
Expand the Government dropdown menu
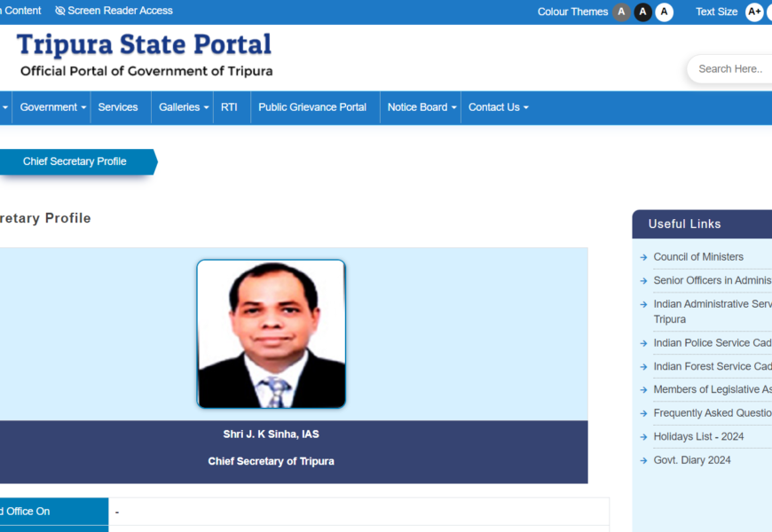[53, 107]
